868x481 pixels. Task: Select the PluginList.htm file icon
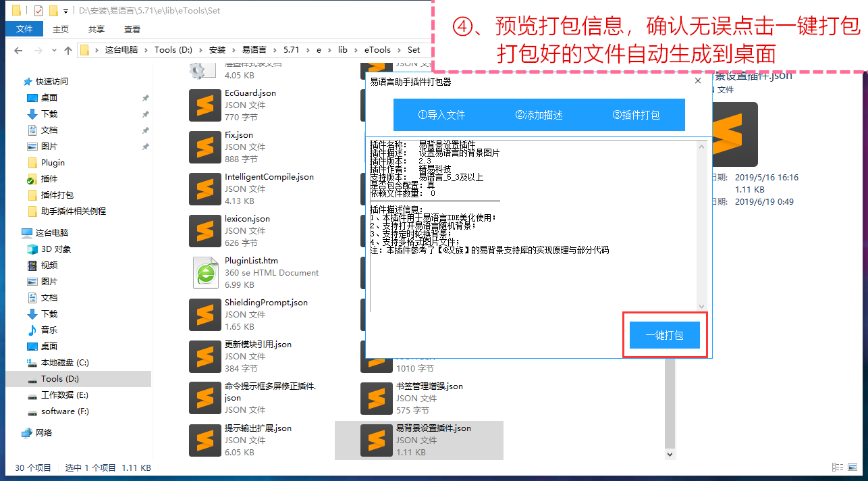pos(205,273)
